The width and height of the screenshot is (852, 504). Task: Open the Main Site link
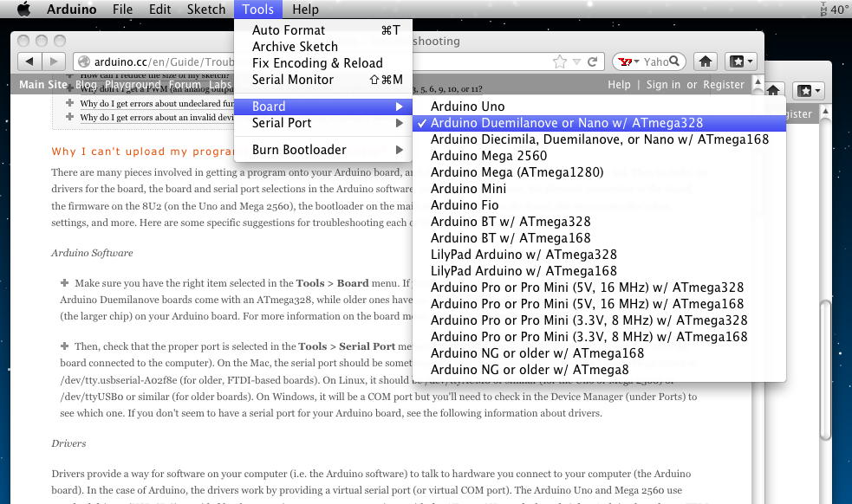[x=43, y=84]
